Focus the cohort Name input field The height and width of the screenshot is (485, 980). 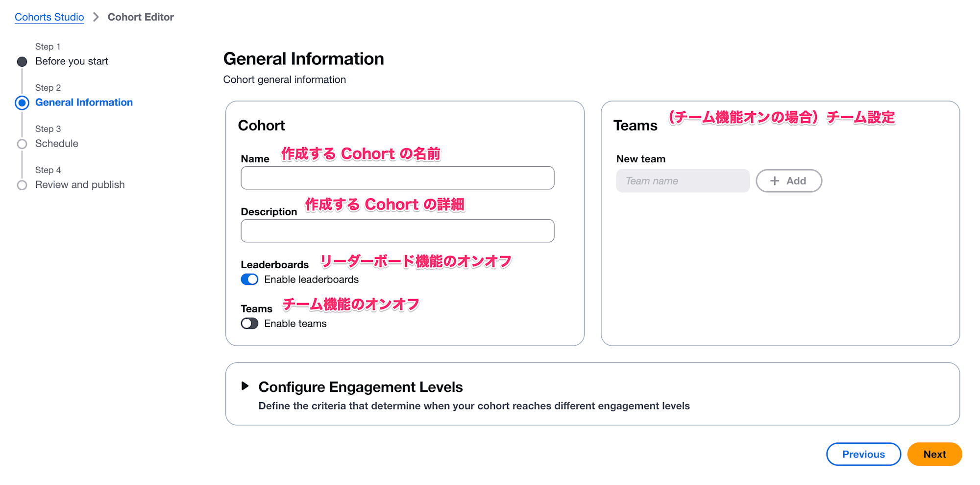click(x=397, y=178)
